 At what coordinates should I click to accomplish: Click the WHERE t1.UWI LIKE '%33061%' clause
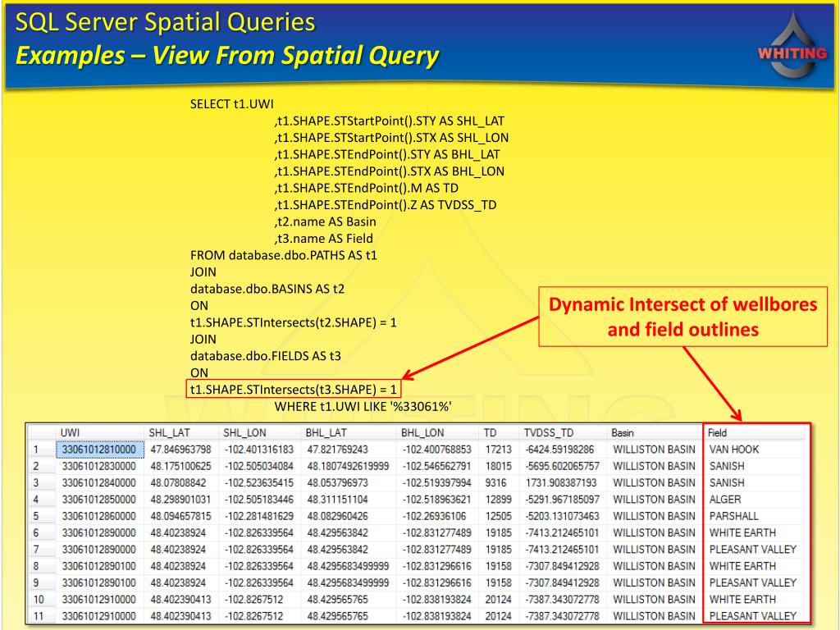click(363, 407)
